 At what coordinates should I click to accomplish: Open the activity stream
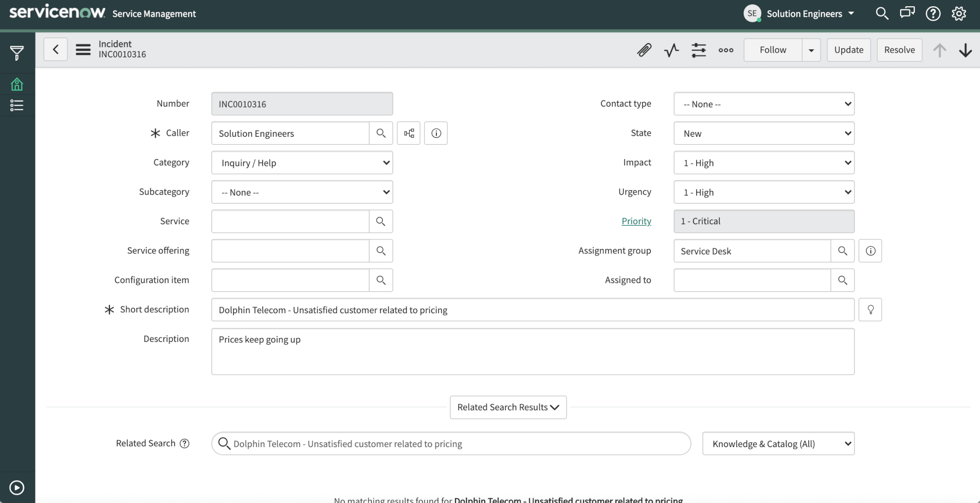pos(671,50)
